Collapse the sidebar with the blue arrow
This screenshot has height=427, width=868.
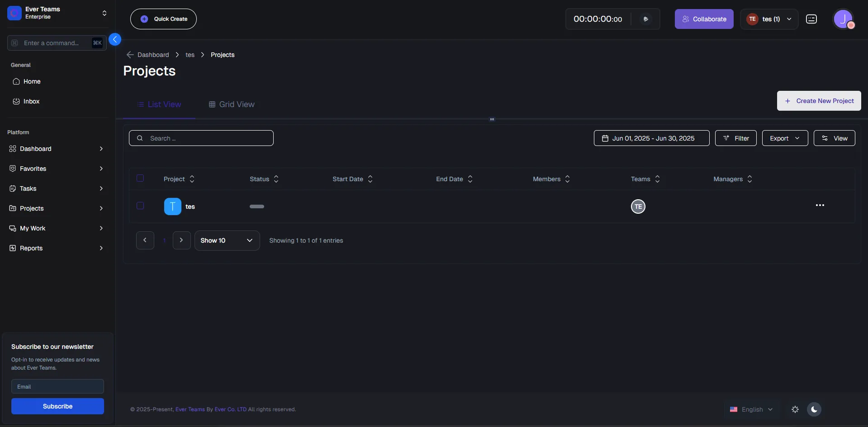click(115, 40)
